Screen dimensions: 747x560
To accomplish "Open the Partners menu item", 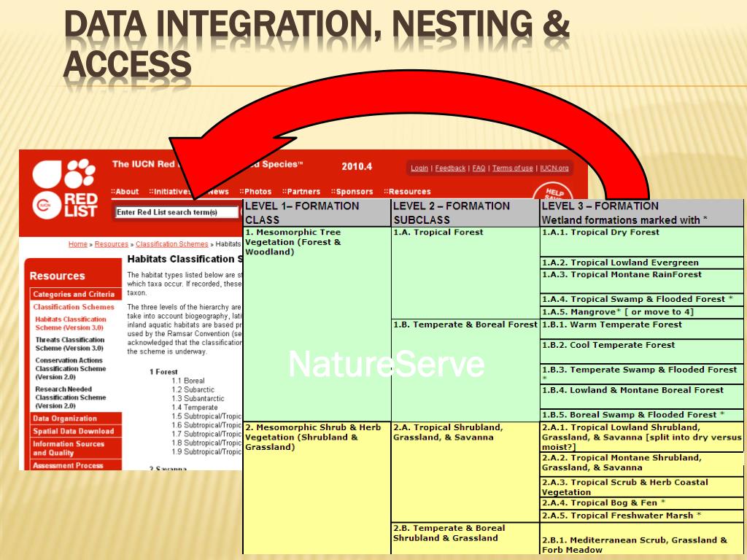I will tap(301, 192).
